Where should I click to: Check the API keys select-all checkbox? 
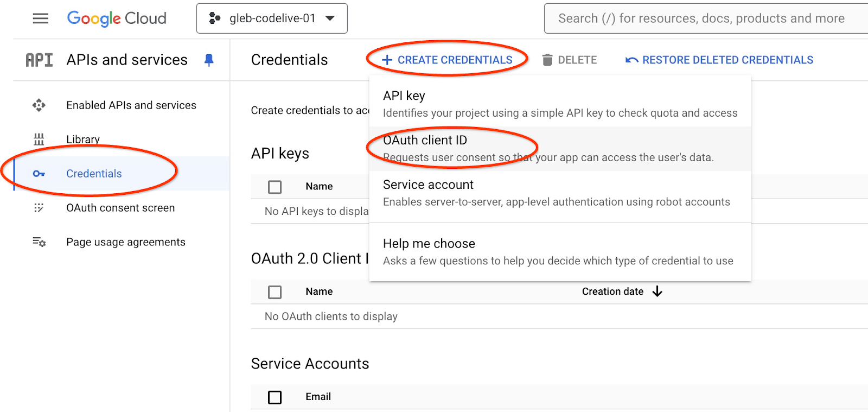coord(275,187)
